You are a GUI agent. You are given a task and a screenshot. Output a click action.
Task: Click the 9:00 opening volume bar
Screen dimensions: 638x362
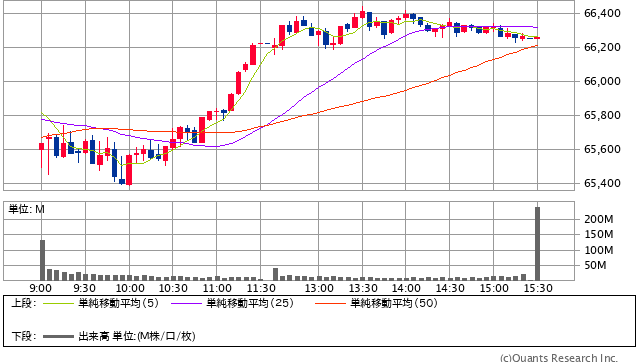click(x=42, y=260)
